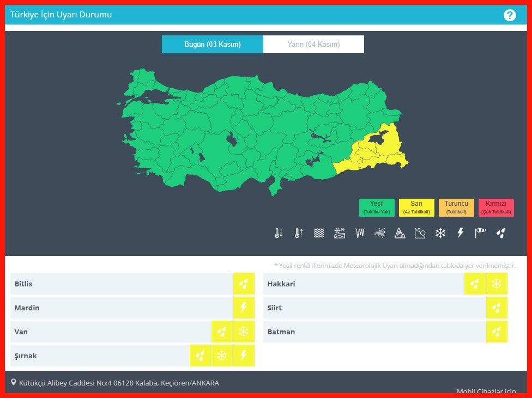Screen dimensions: 532x398
Task: Click the lightning alert icon for Mardin
Action: 244,308
